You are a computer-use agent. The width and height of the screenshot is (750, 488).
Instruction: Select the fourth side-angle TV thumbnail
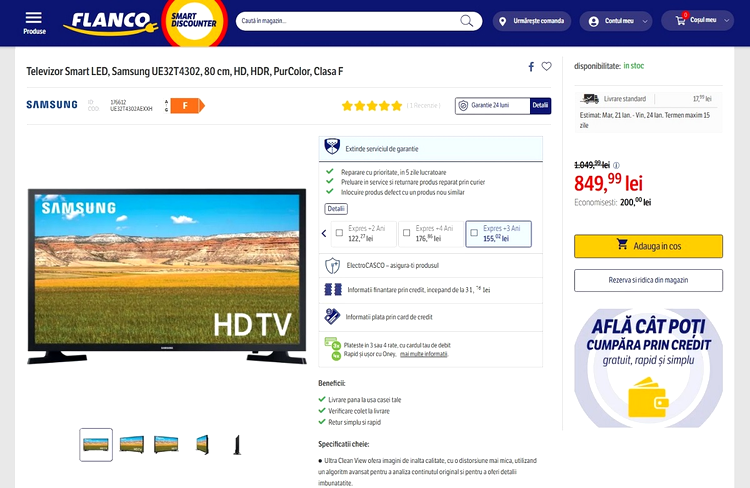point(203,444)
